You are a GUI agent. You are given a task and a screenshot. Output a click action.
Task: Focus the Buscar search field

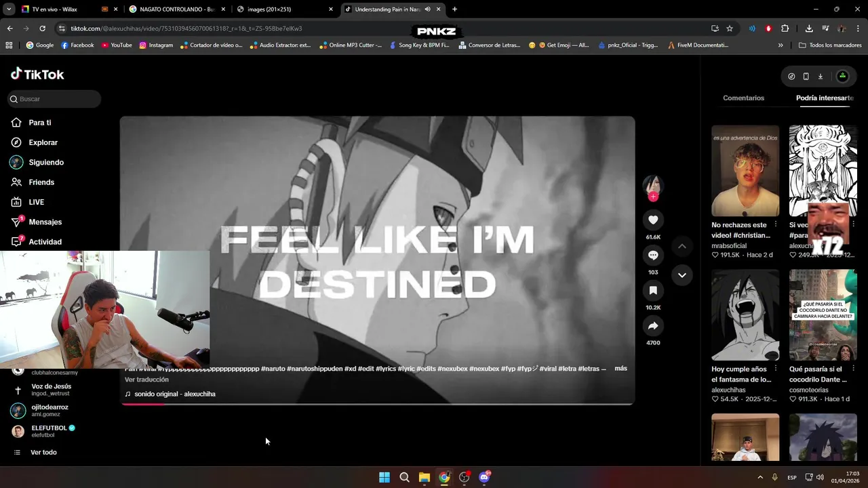[x=54, y=99]
